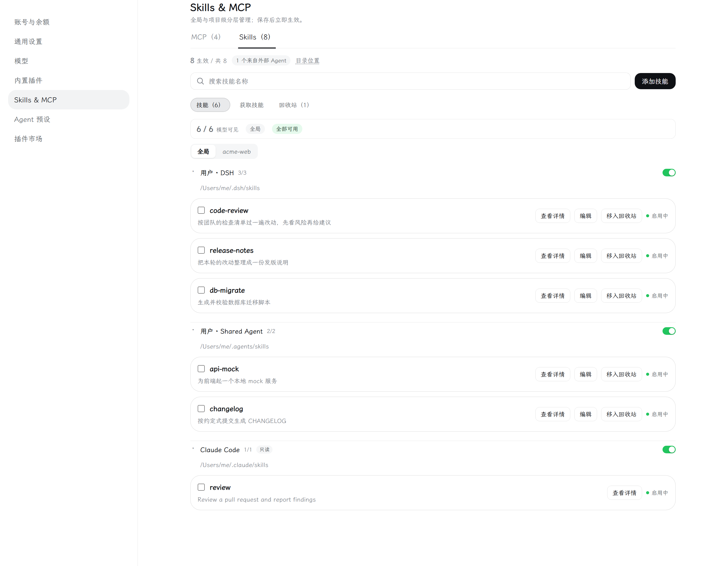
Task: Open Agent 预设 in the sidebar
Action: (x=69, y=119)
